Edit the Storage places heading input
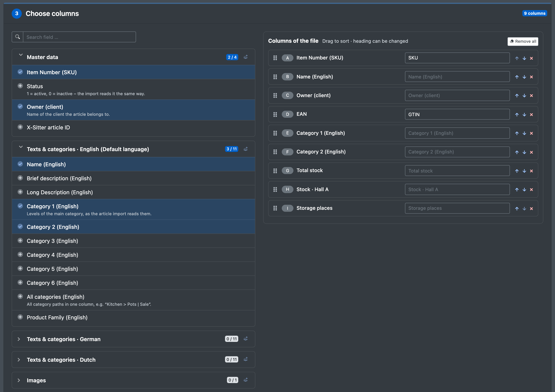555x392 pixels. coord(457,208)
